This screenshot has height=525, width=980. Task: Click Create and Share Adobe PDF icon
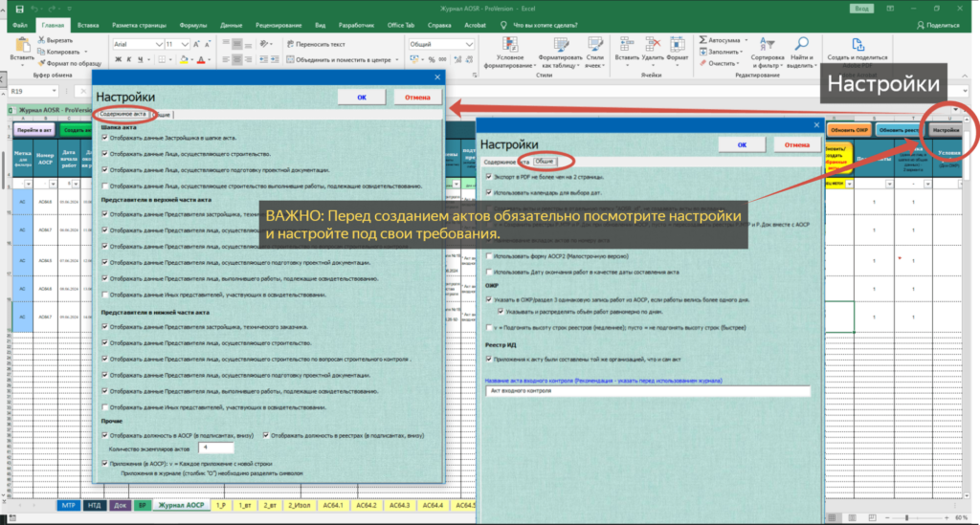click(x=857, y=44)
